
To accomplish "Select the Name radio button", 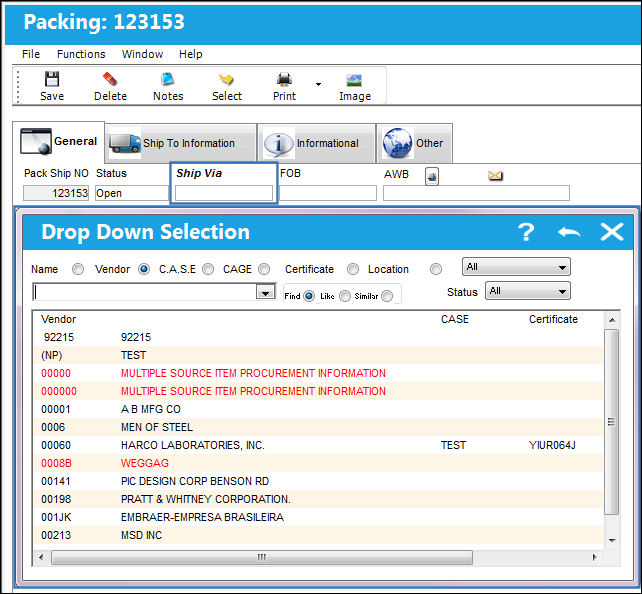I will pos(78,269).
